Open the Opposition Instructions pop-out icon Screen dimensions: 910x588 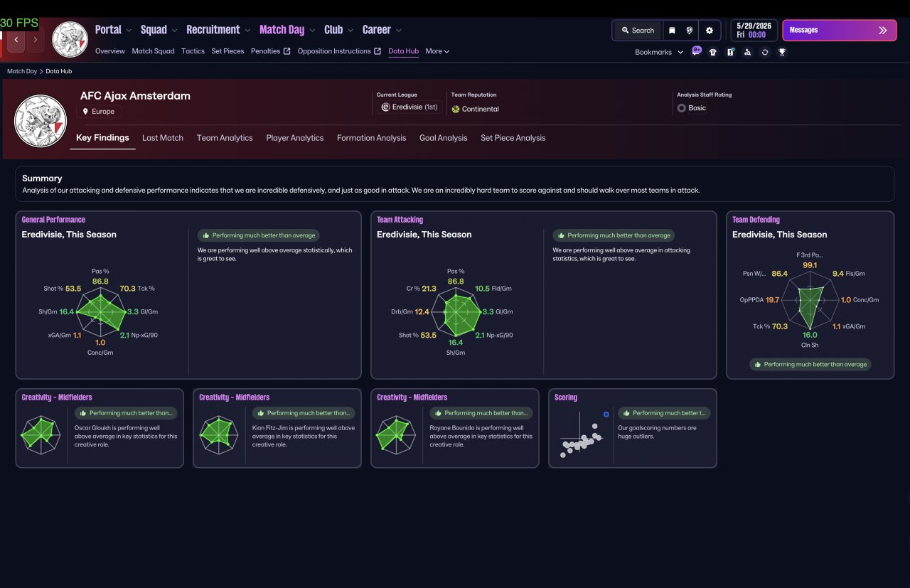[x=378, y=51]
